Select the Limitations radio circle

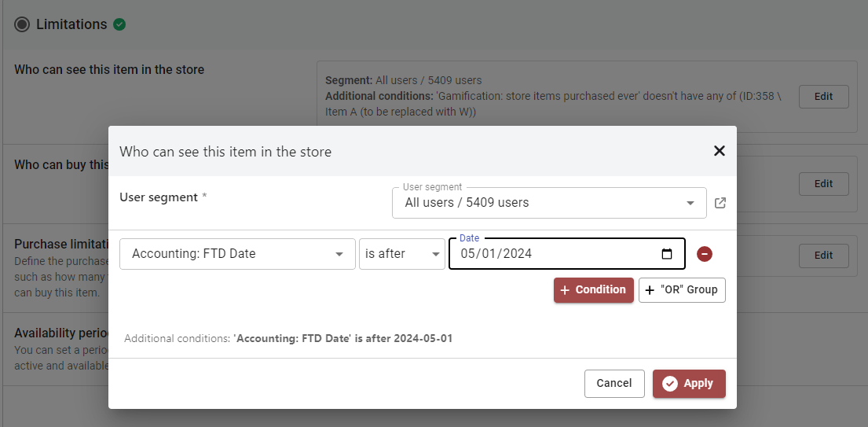pyautogui.click(x=22, y=24)
